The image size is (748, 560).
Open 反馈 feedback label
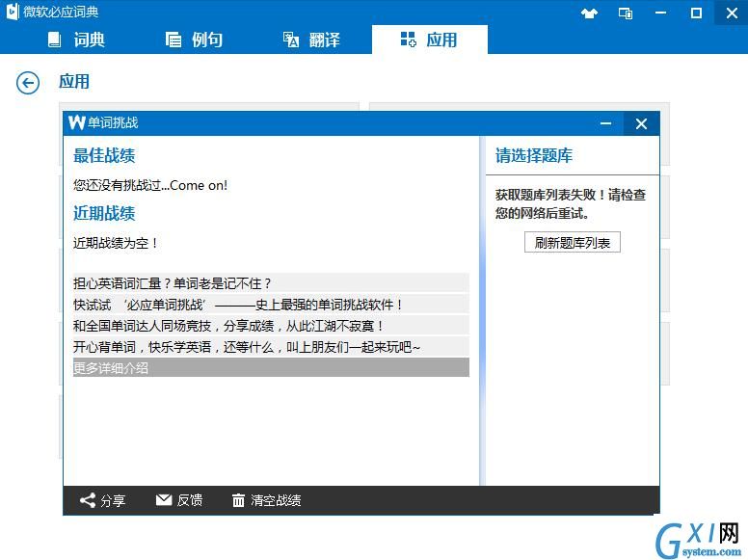190,500
